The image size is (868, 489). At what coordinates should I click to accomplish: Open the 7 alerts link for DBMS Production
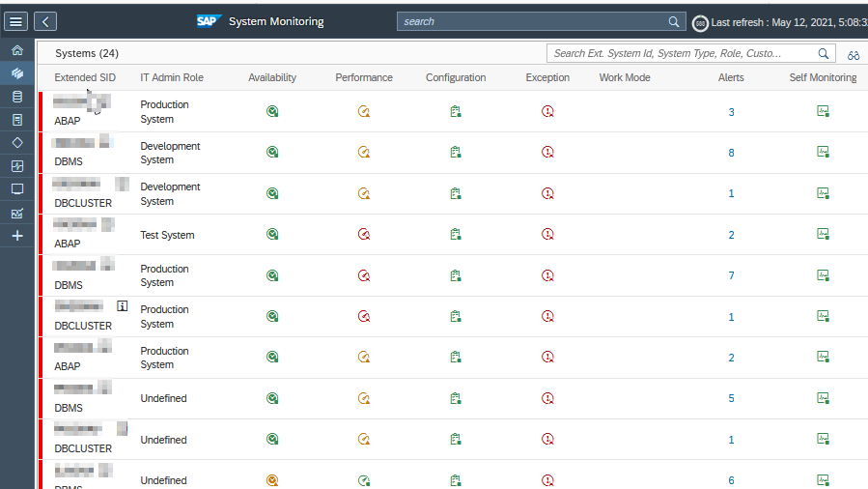tap(731, 275)
